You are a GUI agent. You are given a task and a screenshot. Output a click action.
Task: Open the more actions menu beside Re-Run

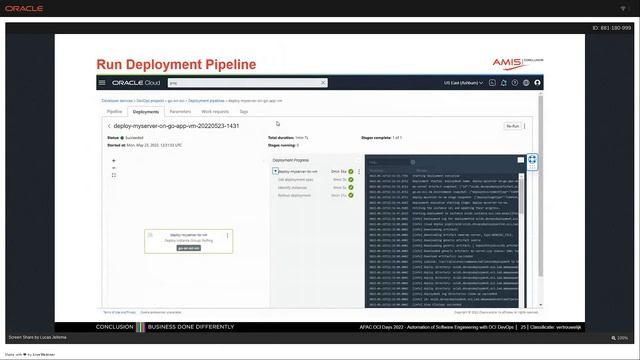[524, 126]
